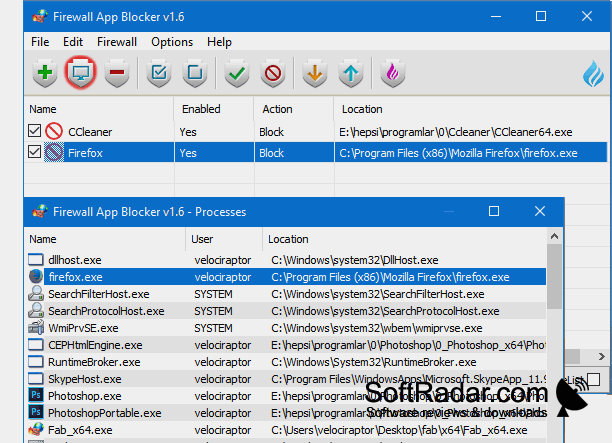Viewport: 612px width, 443px height.
Task: Click the Select All checkmark toolbar icon
Action: click(159, 73)
